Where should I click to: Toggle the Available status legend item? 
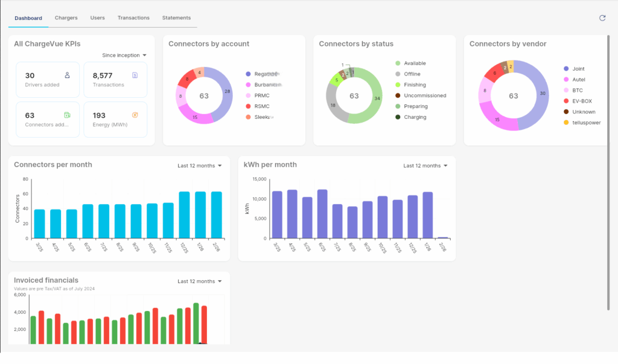(x=415, y=63)
